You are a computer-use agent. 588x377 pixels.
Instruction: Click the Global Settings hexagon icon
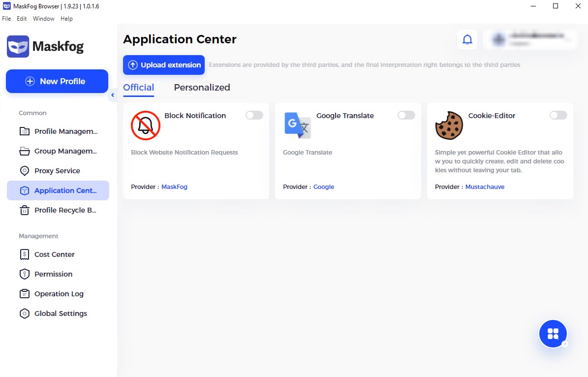pyautogui.click(x=25, y=314)
